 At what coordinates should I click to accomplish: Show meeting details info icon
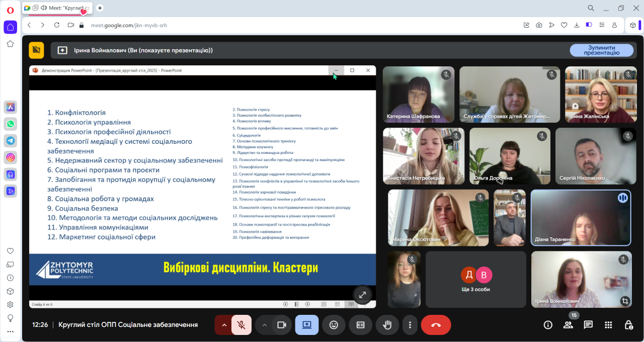pyautogui.click(x=548, y=325)
